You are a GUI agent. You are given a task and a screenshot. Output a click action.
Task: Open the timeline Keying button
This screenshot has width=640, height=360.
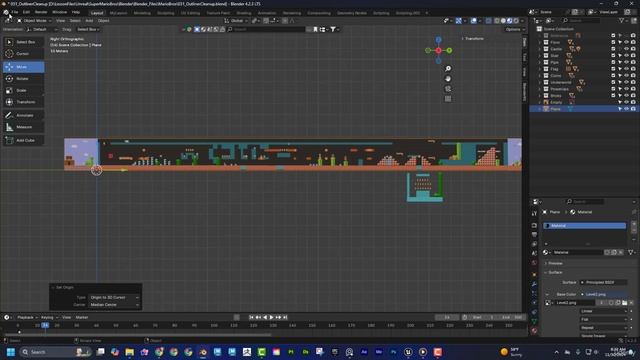(x=49, y=318)
